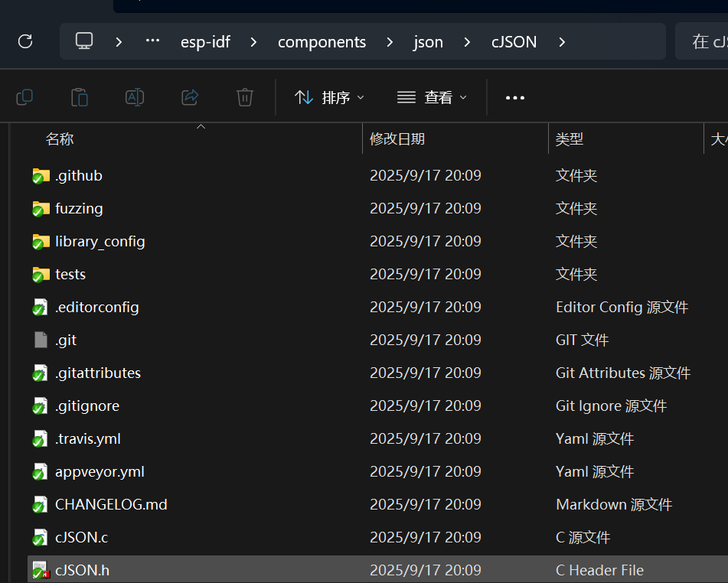The width and height of the screenshot is (728, 583).
Task: Show hidden path folders via ellipsis
Action: click(x=152, y=41)
